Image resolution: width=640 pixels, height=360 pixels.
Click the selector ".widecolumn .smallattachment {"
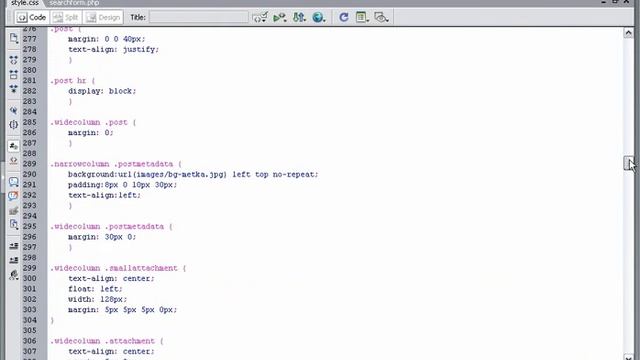pyautogui.click(x=118, y=268)
